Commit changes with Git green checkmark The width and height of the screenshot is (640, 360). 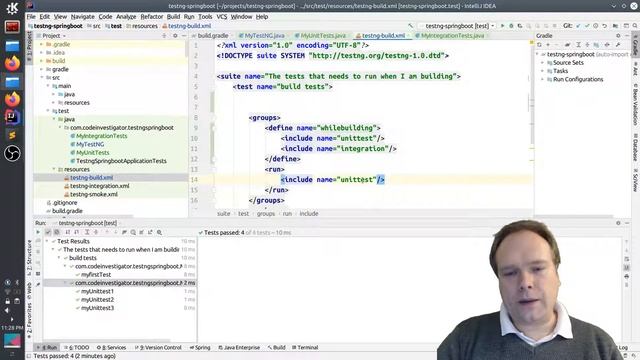[587, 26]
